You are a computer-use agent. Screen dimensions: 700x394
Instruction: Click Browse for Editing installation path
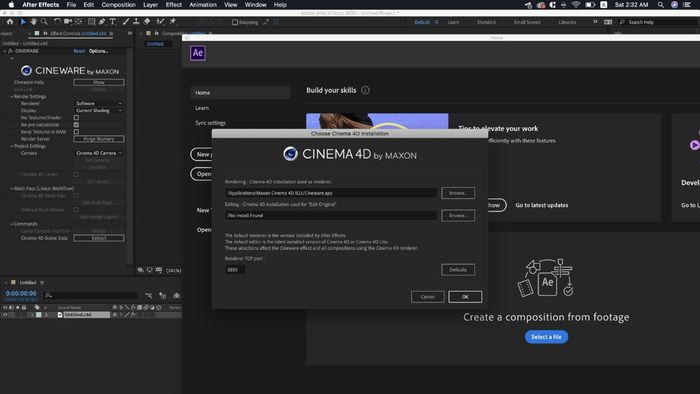tap(458, 216)
